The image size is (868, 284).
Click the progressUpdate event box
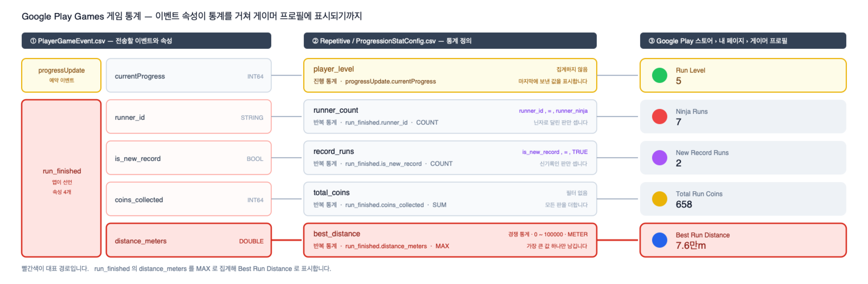tap(61, 75)
